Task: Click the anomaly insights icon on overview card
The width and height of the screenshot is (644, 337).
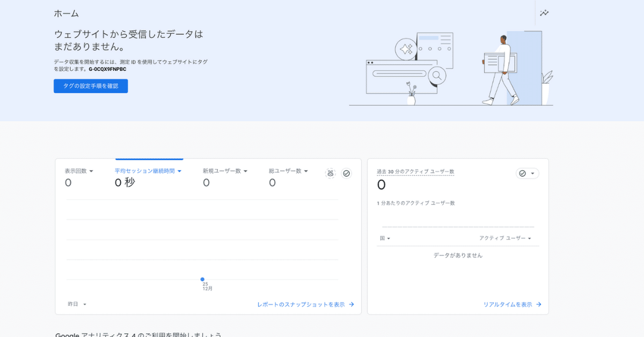Action: [x=331, y=173]
